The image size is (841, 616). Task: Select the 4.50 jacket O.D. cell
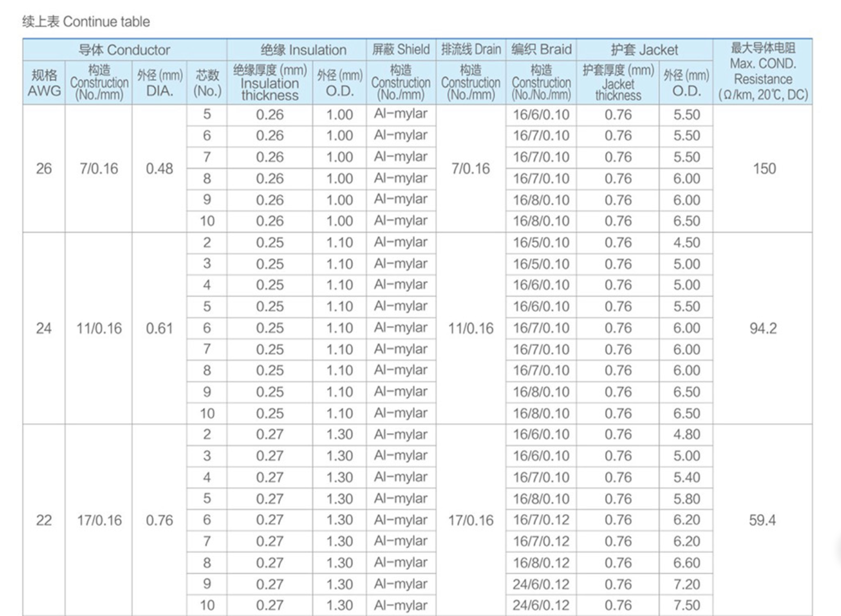pyautogui.click(x=686, y=242)
